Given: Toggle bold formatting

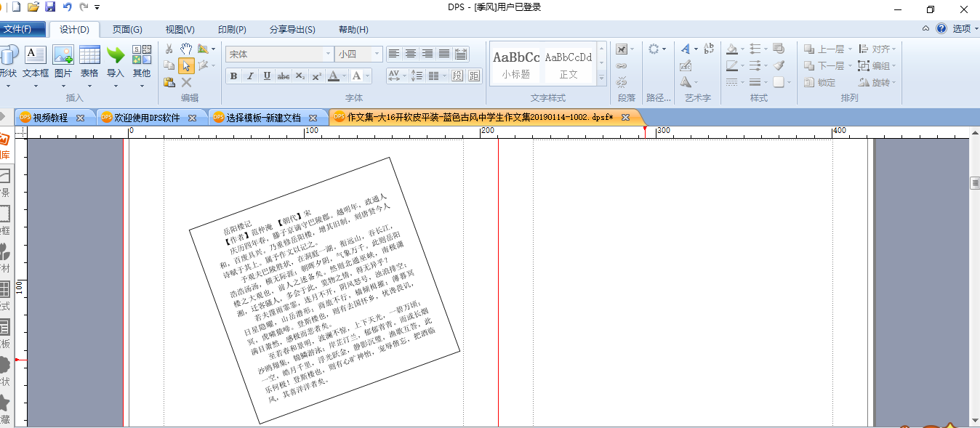Looking at the screenshot, I should coord(233,76).
